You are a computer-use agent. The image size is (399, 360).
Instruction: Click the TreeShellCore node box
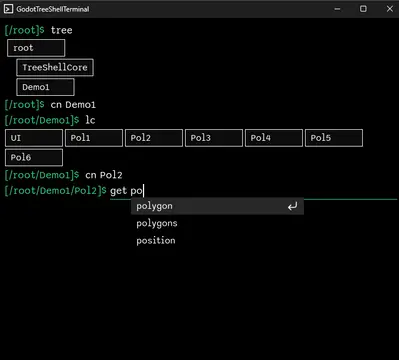(x=55, y=68)
